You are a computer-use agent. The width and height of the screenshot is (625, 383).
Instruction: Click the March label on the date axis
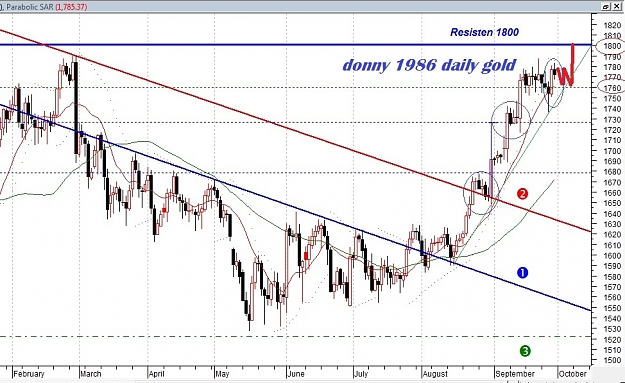tap(90, 374)
